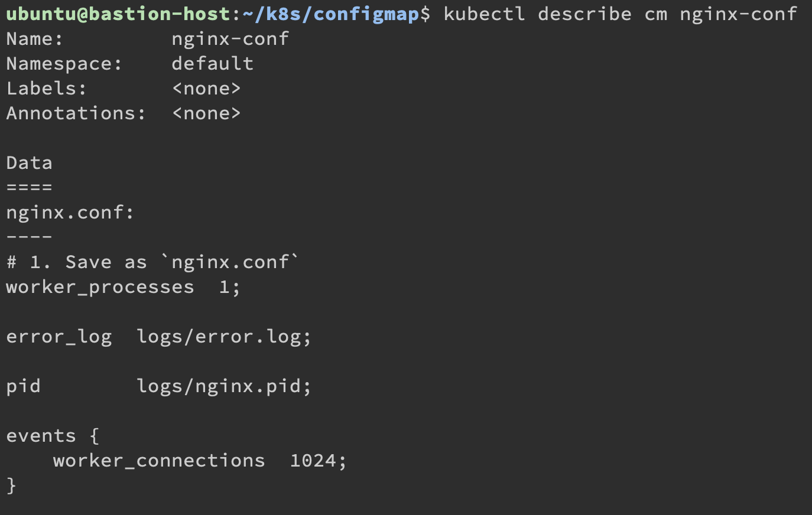The image size is (812, 515).
Task: Click the 'pid' directive
Action: coord(23,386)
